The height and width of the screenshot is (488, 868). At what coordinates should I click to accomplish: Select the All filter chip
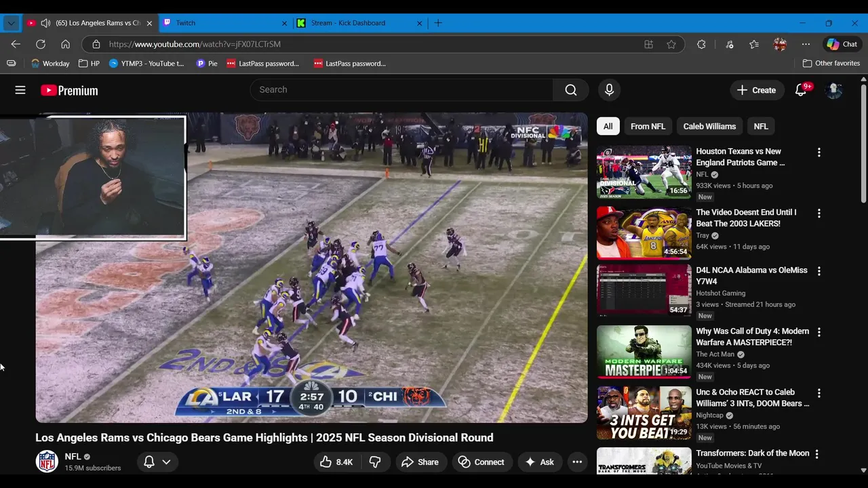click(608, 126)
